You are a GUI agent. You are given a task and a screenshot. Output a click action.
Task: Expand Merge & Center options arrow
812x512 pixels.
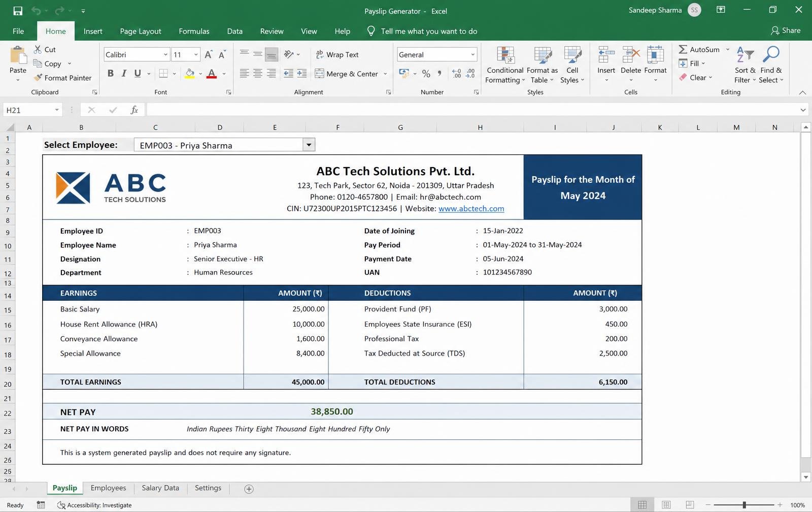[385, 74]
